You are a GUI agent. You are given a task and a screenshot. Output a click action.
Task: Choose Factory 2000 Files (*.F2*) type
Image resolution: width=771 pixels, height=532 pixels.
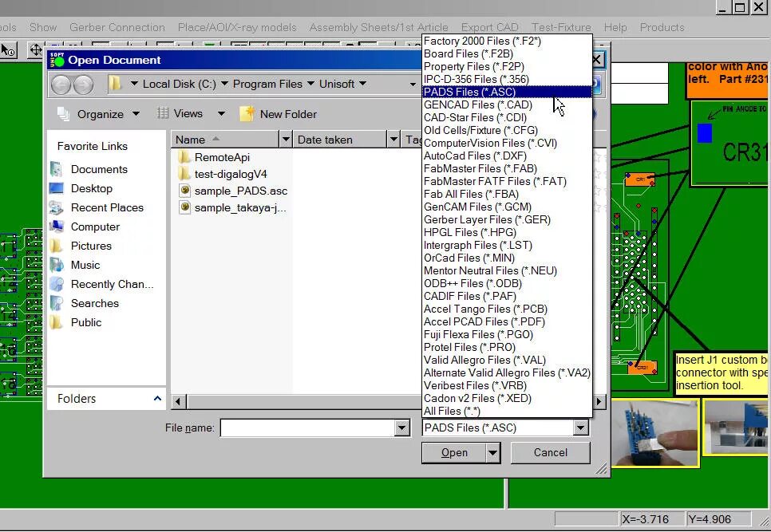[507, 41]
